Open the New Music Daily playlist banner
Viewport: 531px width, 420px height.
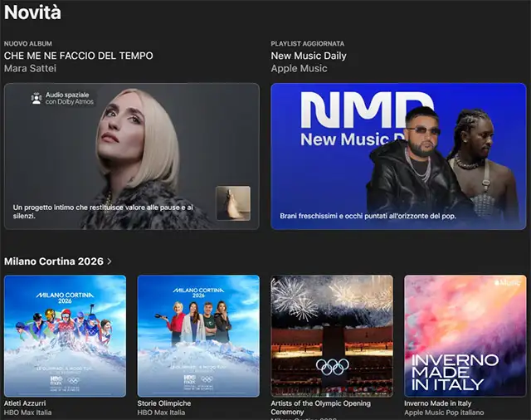398,156
